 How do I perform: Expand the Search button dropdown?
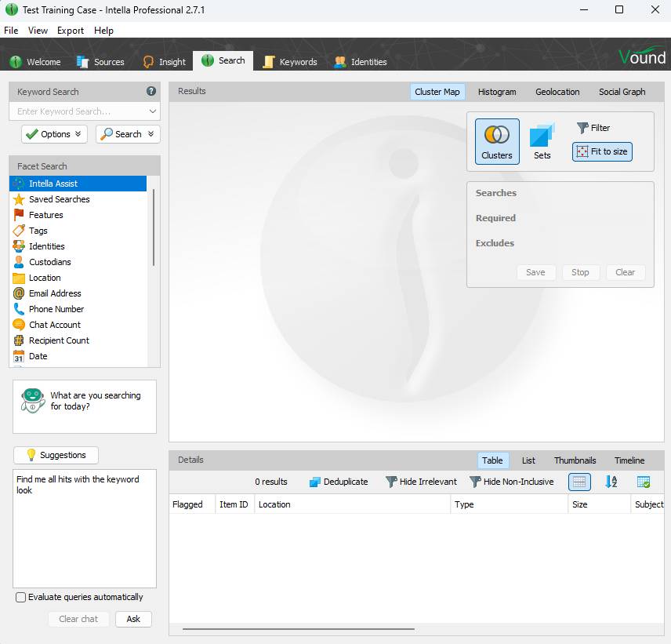coord(151,134)
